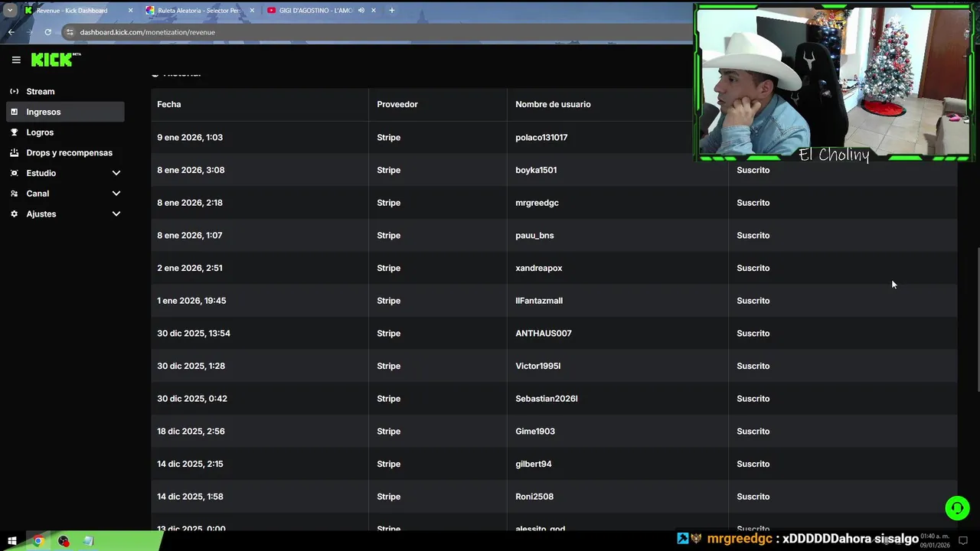This screenshot has width=980, height=551.
Task: Open the Windows Start menu
Action: coord(12,541)
